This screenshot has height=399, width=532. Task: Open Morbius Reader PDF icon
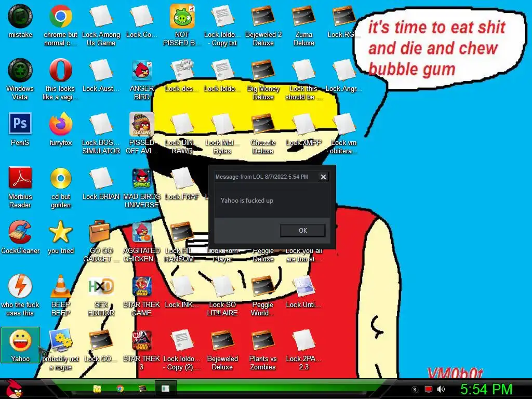(x=20, y=187)
